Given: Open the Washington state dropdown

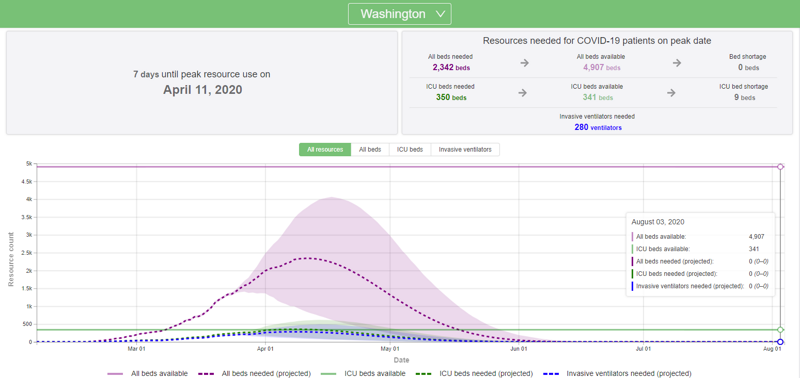Looking at the screenshot, I should point(399,14).
